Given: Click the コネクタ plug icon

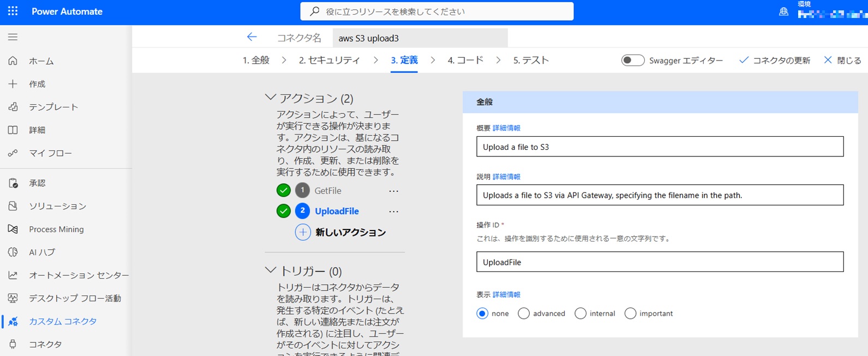Looking at the screenshot, I should click(13, 344).
